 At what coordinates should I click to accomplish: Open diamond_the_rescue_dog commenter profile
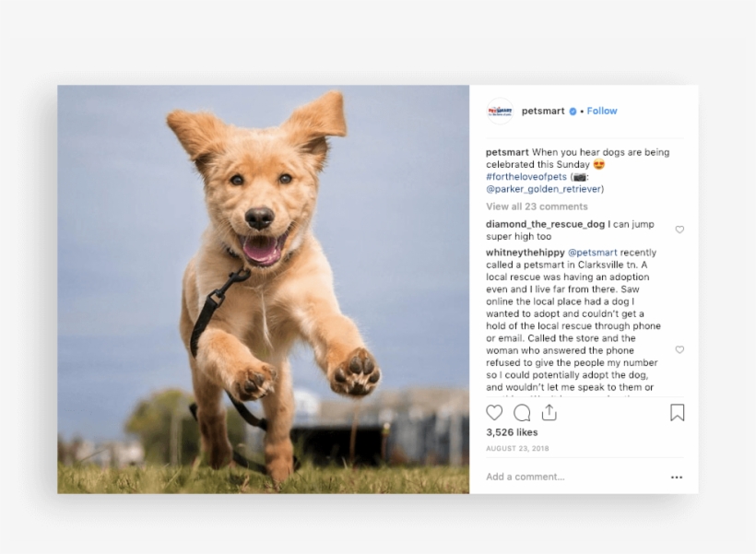(x=545, y=224)
